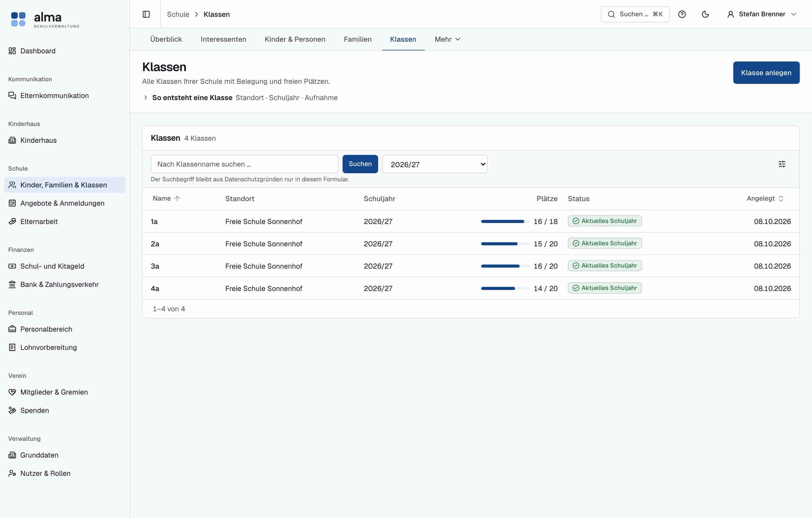Click the occupancy bar for class 1a
Viewport: 812px width, 518px height.
[x=505, y=221]
